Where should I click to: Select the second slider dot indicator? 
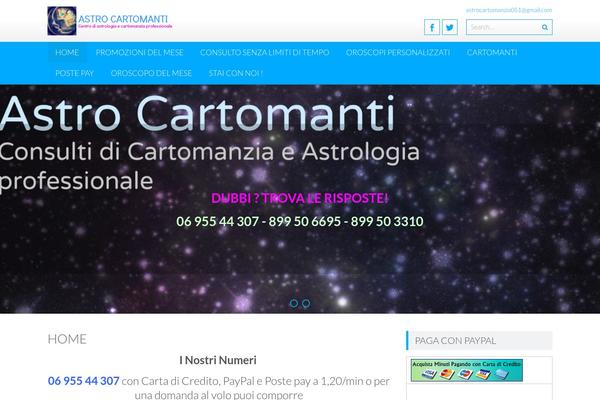pyautogui.click(x=306, y=303)
